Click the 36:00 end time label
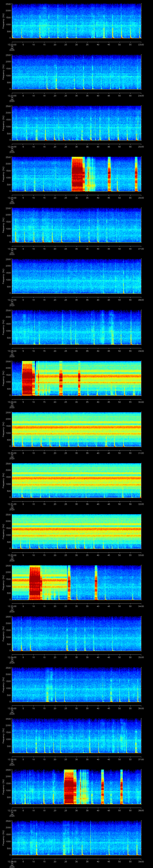This screenshot has width=153, height=868. click(141, 708)
